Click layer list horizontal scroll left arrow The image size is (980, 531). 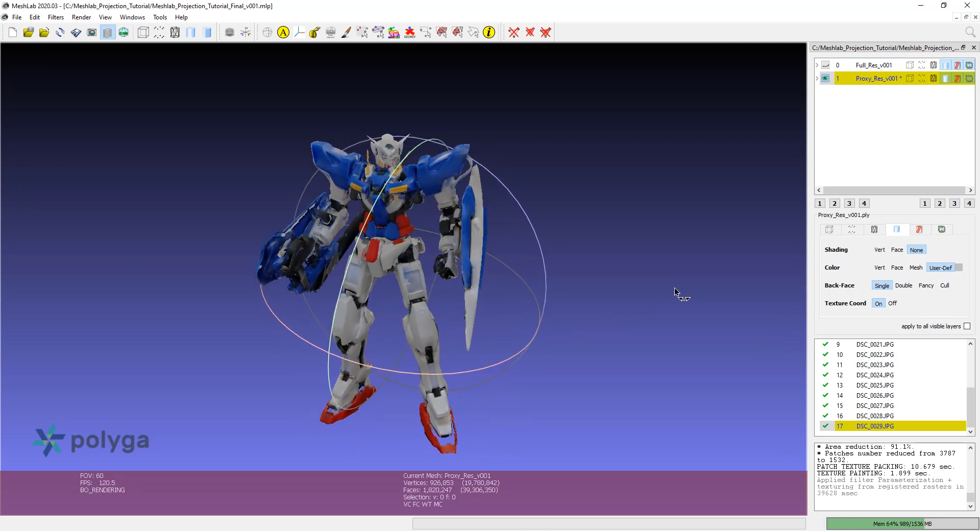point(819,190)
